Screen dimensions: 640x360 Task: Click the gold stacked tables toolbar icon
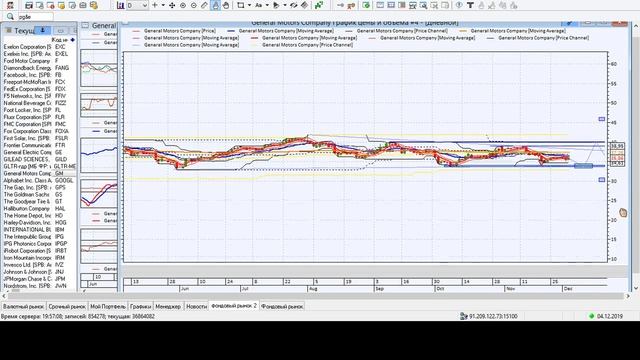pos(93,5)
